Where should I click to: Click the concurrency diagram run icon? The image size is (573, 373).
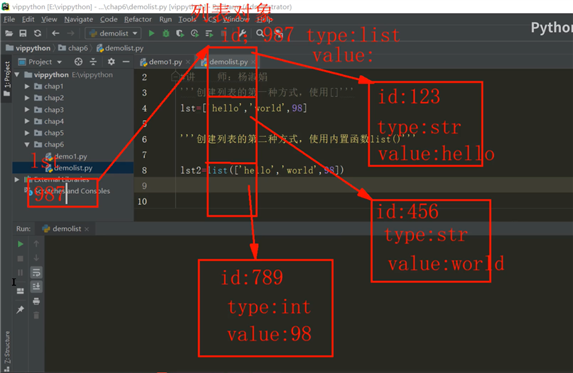[209, 34]
